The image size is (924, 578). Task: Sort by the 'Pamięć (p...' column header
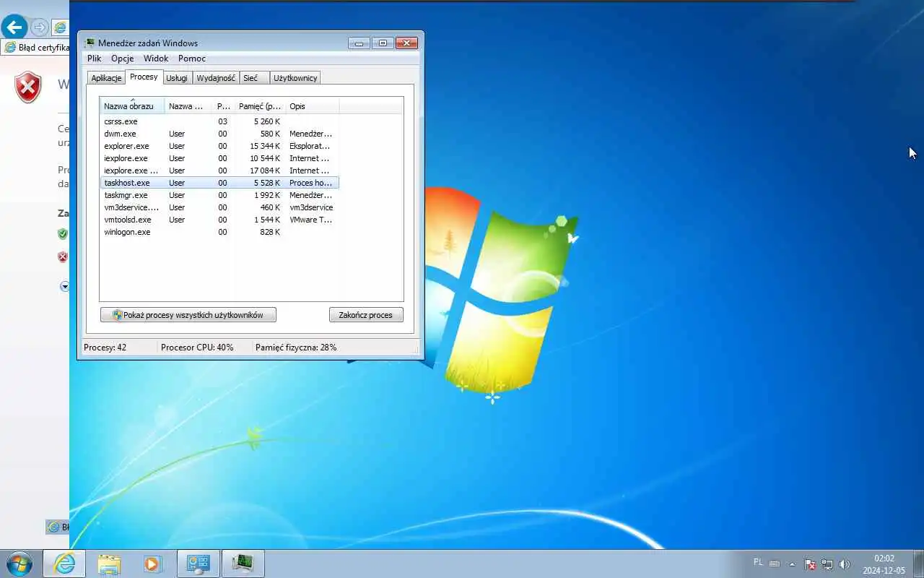260,106
